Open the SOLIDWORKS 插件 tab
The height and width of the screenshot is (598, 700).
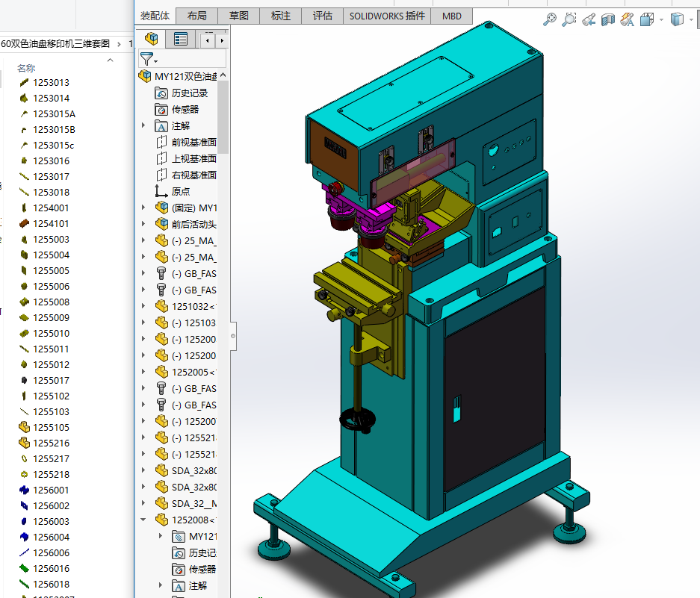(387, 16)
